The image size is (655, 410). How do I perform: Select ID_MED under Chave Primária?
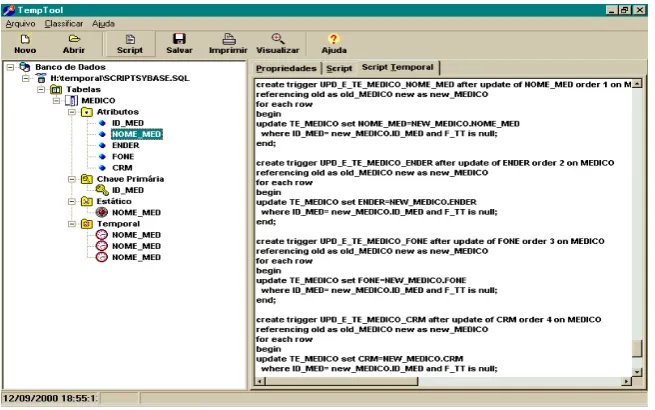pyautogui.click(x=128, y=190)
